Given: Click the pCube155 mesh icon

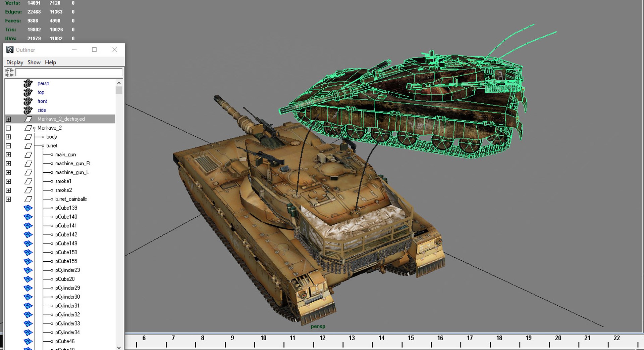Looking at the screenshot, I should [x=28, y=261].
